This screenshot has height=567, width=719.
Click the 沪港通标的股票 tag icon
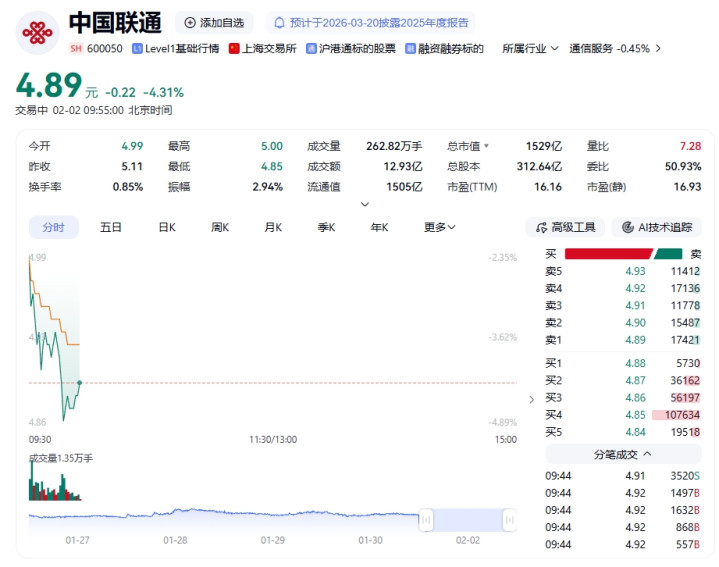click(311, 48)
